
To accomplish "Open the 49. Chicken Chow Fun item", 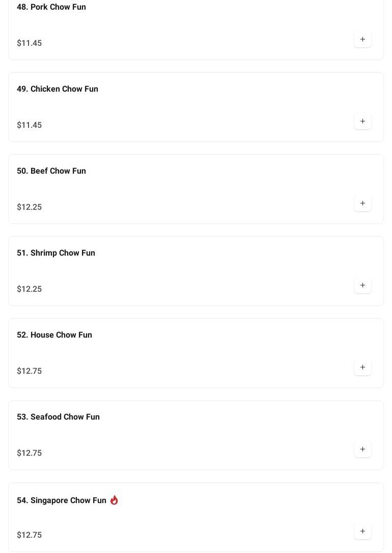I will click(58, 89).
